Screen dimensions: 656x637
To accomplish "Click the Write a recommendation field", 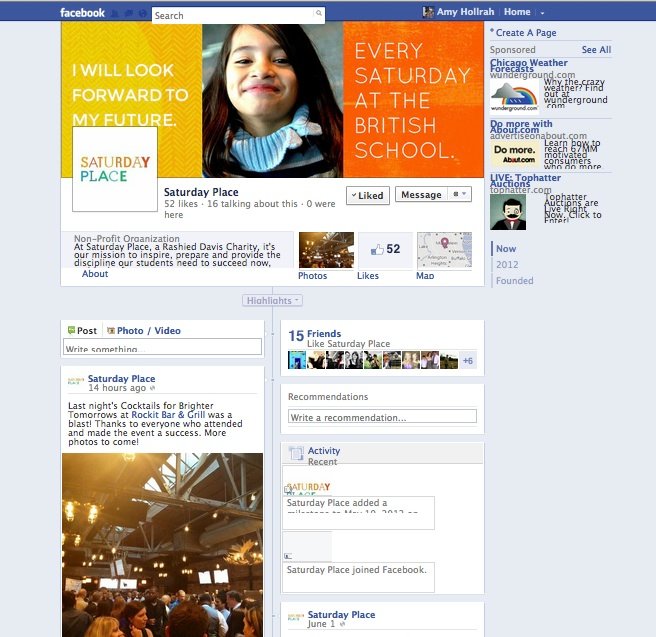I will click(x=382, y=417).
